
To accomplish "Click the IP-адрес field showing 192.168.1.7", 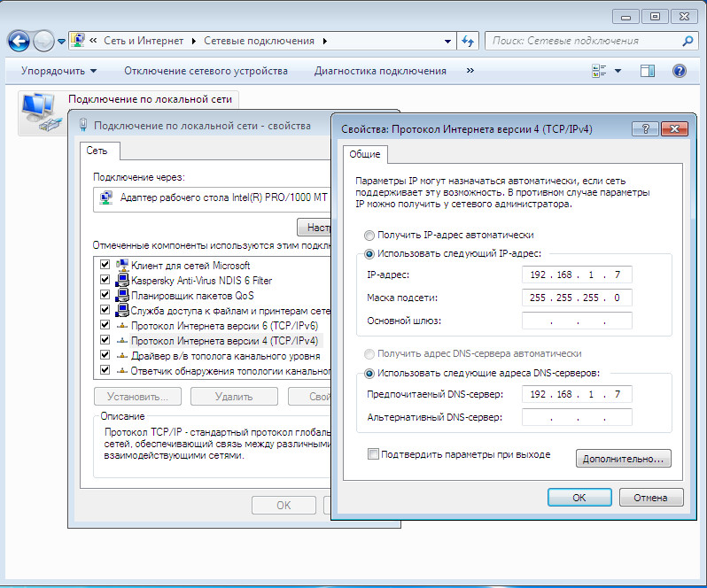I will 577,275.
